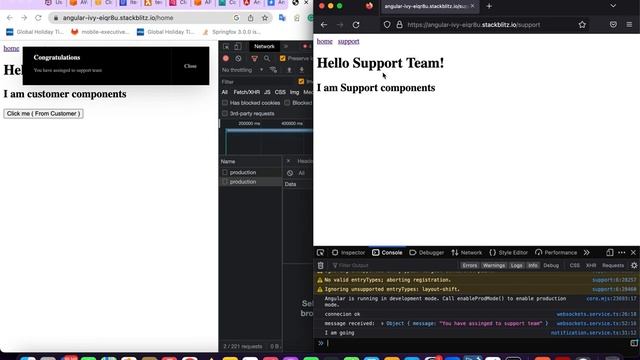Open Firefox's Pocket save icon
This screenshot has height=360, width=640.
point(613,25)
